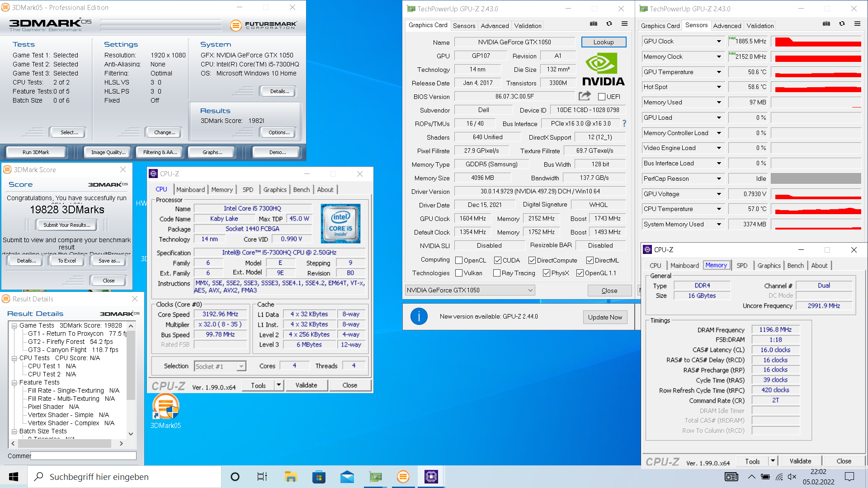Viewport: 868px width, 488px height.
Task: Open the Hot Spot sensor dropdown
Action: pyautogui.click(x=719, y=87)
